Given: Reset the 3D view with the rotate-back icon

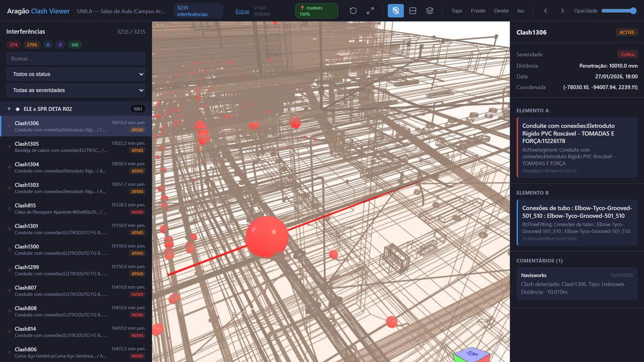Looking at the screenshot, I should 353,11.
